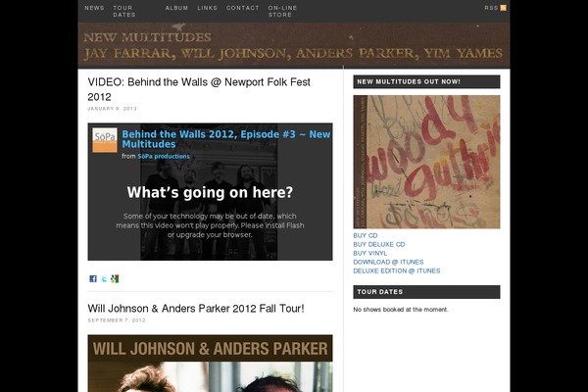Click the 'New Multitudes Out Now!' sidebar heading

point(426,81)
